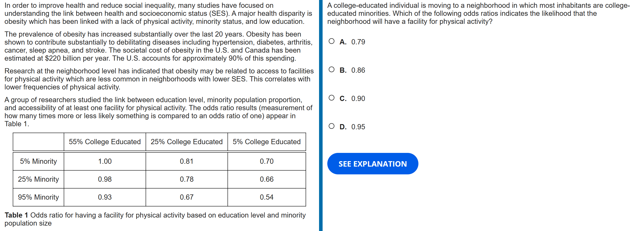
Task: Click the 25% College Educated column header
Action: click(x=186, y=142)
